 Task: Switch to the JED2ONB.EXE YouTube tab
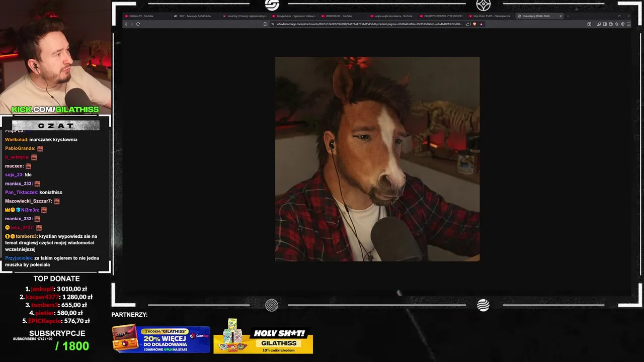[344, 16]
